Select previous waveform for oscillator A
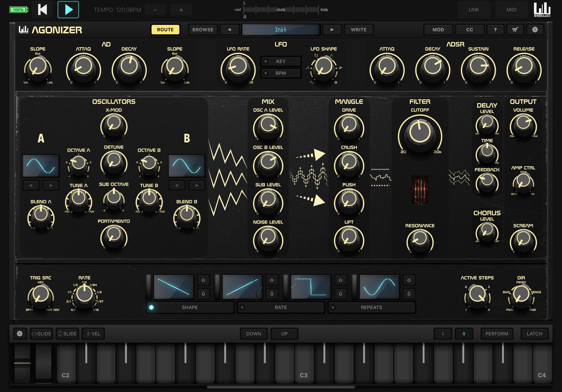 point(31,186)
